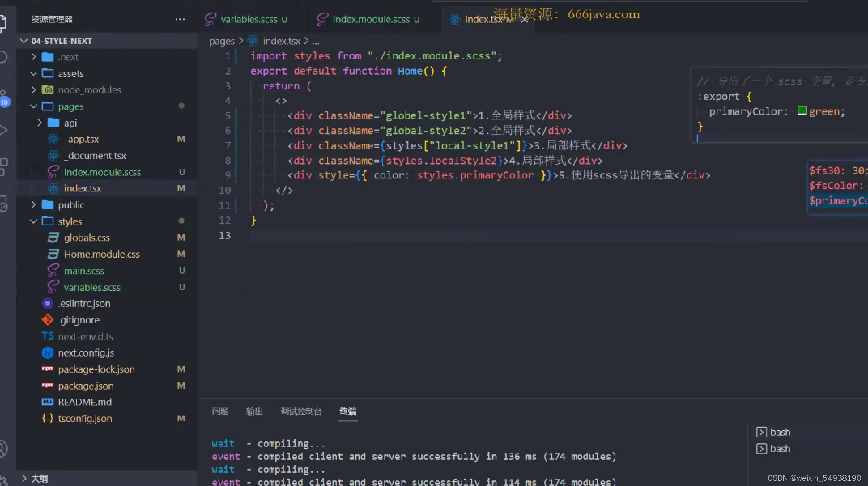Click CSS icon beside globals.css
The image size is (868, 486).
tap(53, 238)
